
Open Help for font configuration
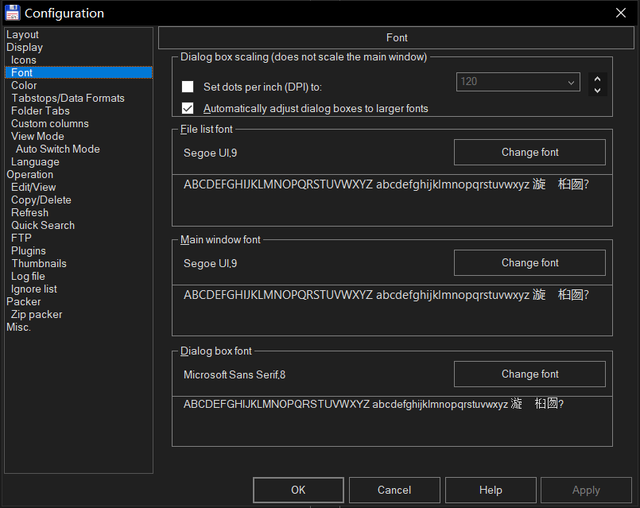point(491,490)
